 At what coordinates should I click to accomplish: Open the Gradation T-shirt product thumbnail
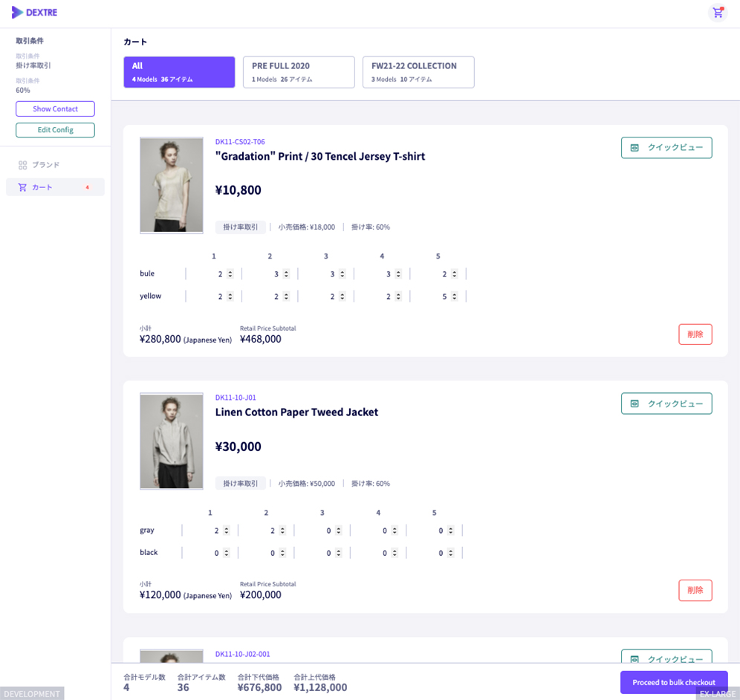tap(172, 185)
